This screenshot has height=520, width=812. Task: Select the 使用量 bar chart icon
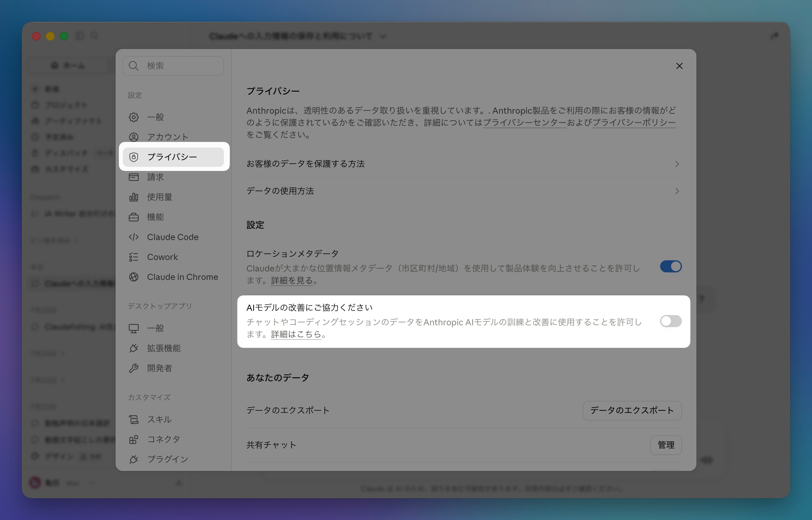[x=133, y=197]
